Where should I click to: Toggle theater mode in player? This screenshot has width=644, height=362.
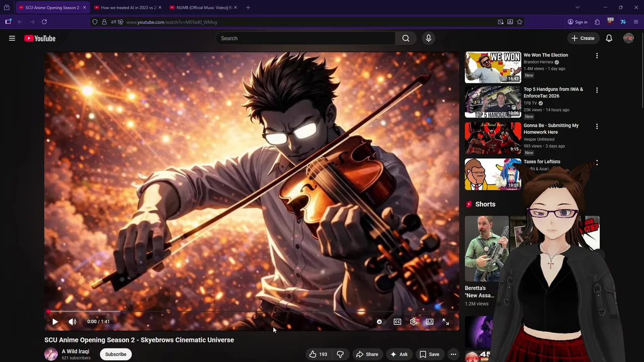(x=430, y=322)
